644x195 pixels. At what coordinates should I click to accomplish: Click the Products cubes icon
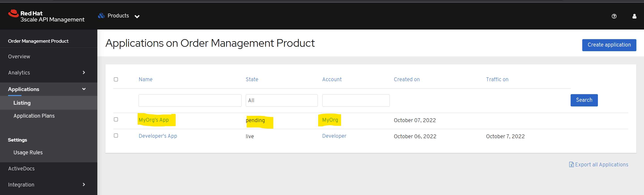[101, 16]
